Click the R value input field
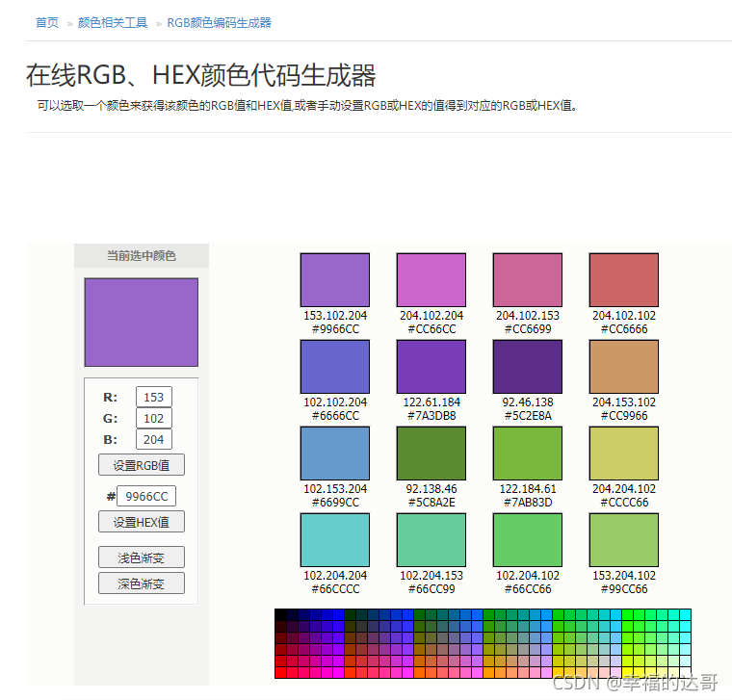Image resolution: width=732 pixels, height=700 pixels. click(x=154, y=397)
